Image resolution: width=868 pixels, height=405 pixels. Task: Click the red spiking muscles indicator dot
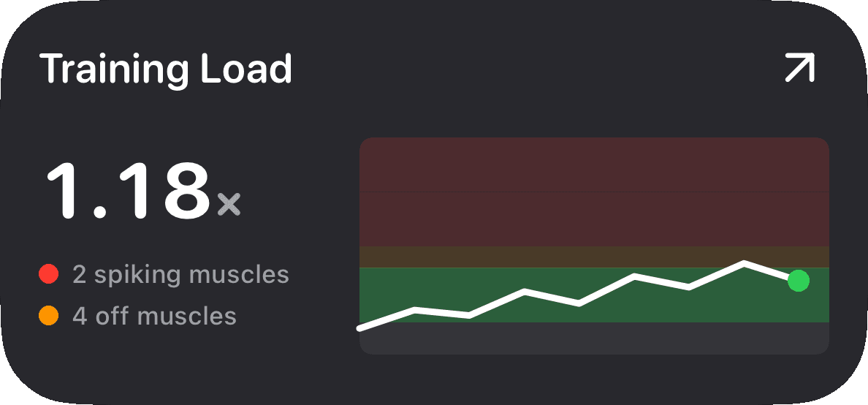pos(49,273)
